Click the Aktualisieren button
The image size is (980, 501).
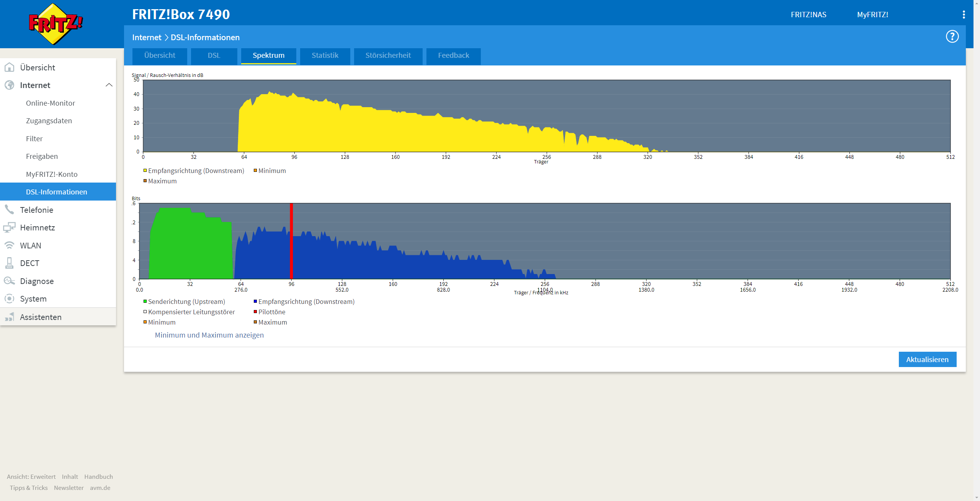927,359
